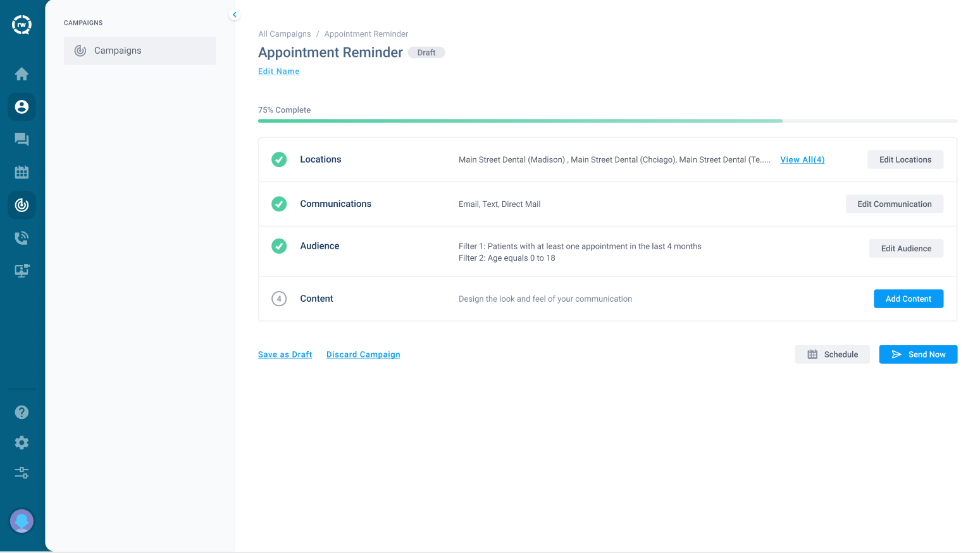Click the Edit Locations button
980x553 pixels.
coord(905,159)
